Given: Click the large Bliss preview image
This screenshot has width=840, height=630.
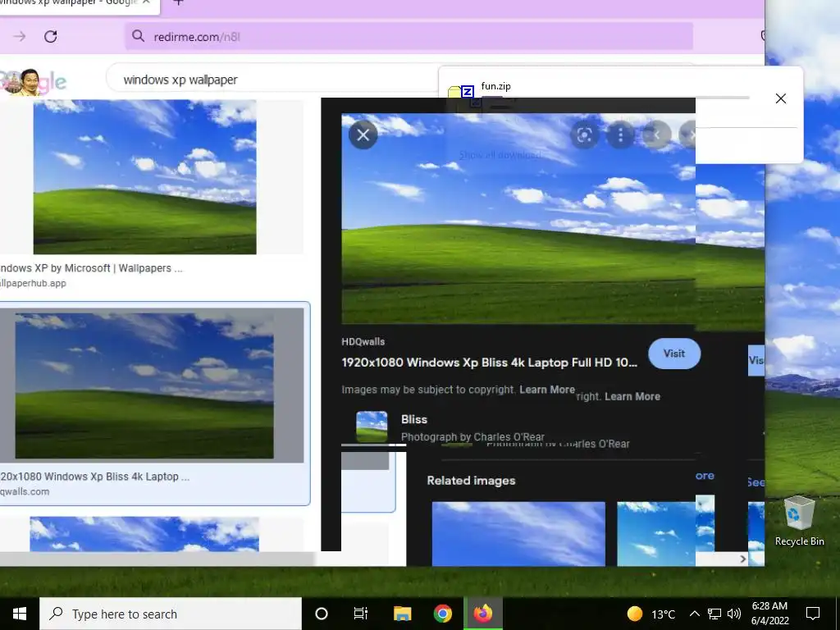Looking at the screenshot, I should tap(518, 218).
